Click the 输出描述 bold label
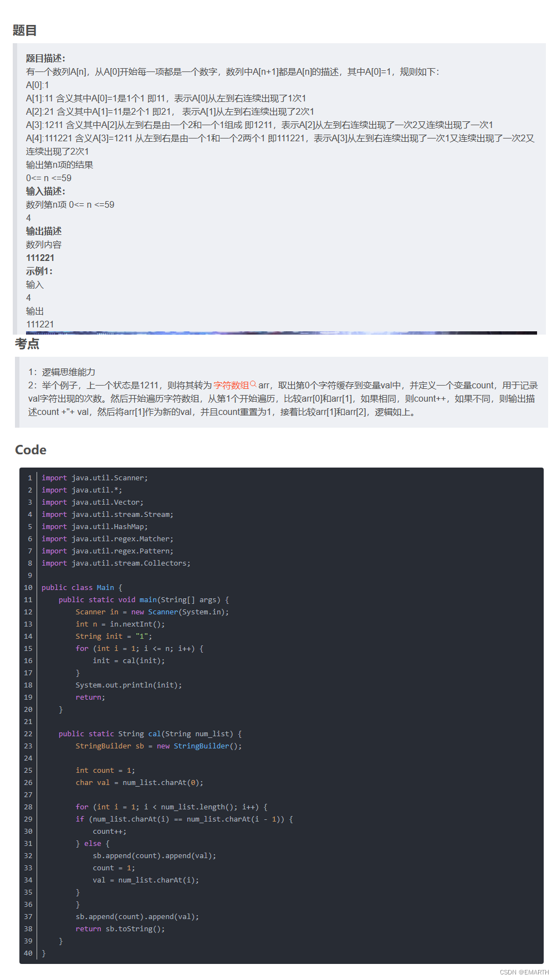The image size is (557, 980). point(44,231)
